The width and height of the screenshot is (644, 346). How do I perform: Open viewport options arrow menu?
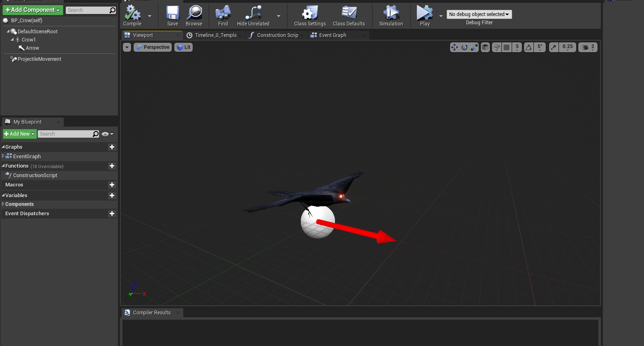point(127,47)
